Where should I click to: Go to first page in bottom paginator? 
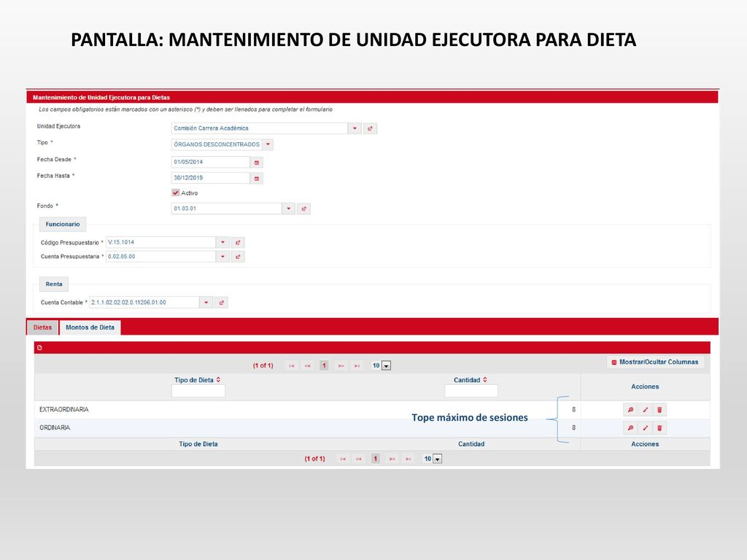coord(343,459)
